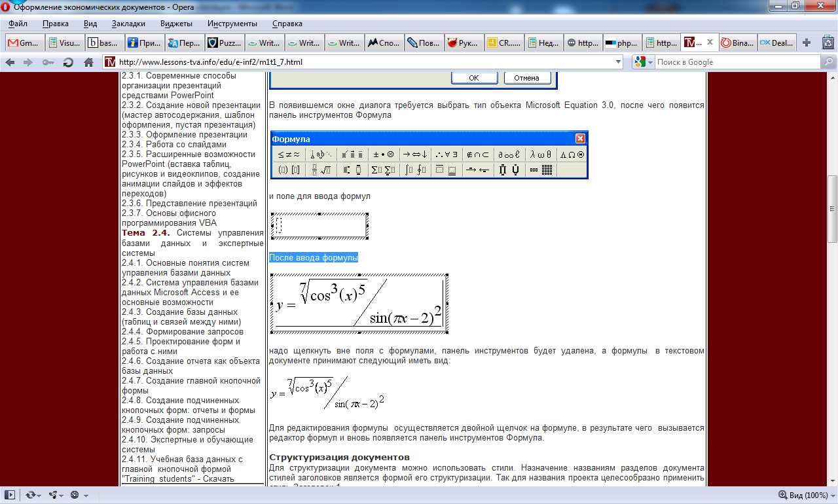Switch to the Gmail tab
This screenshot has height=504, width=838.
pyautogui.click(x=24, y=43)
